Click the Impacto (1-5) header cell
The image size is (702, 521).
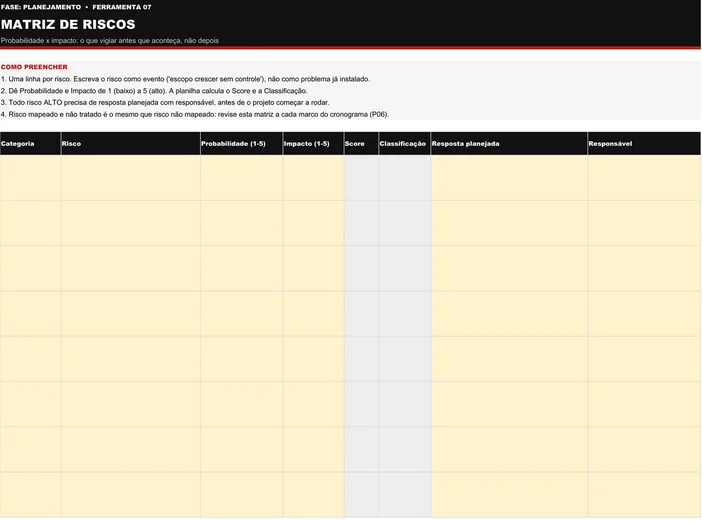tap(313, 144)
